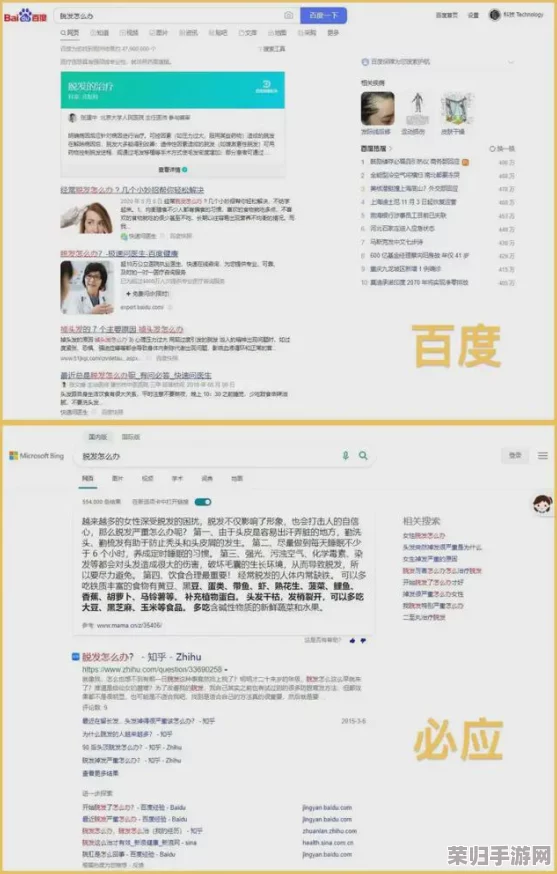
Task: Click the teal 脱发的治疗 banner card
Action: click(x=173, y=89)
